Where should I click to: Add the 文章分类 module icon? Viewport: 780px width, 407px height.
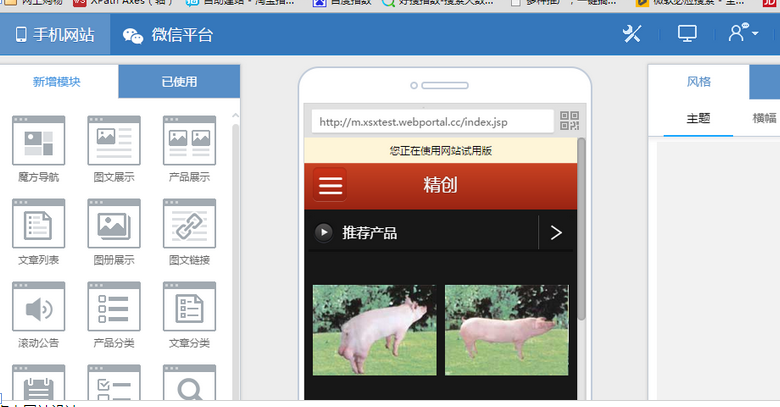coord(189,307)
